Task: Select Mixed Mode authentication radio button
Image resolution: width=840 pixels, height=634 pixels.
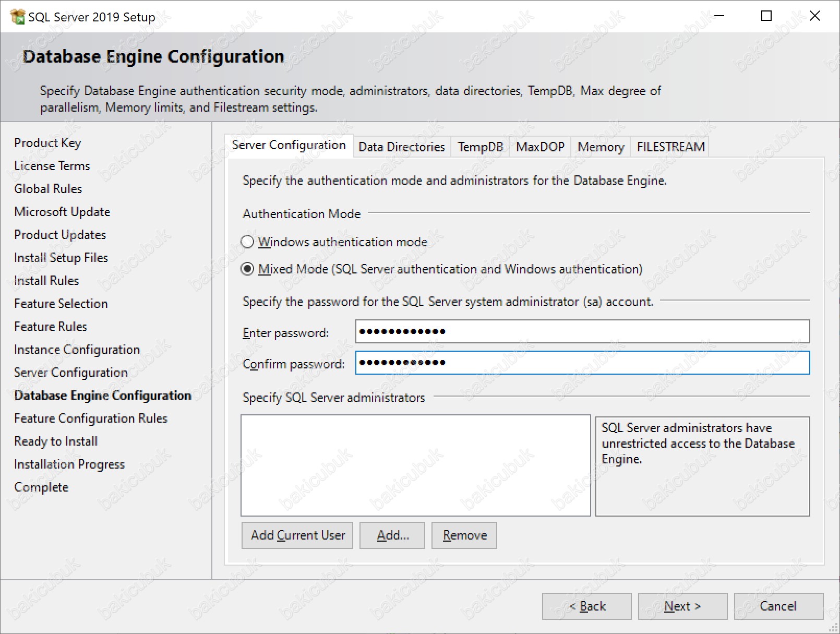Action: (x=247, y=269)
